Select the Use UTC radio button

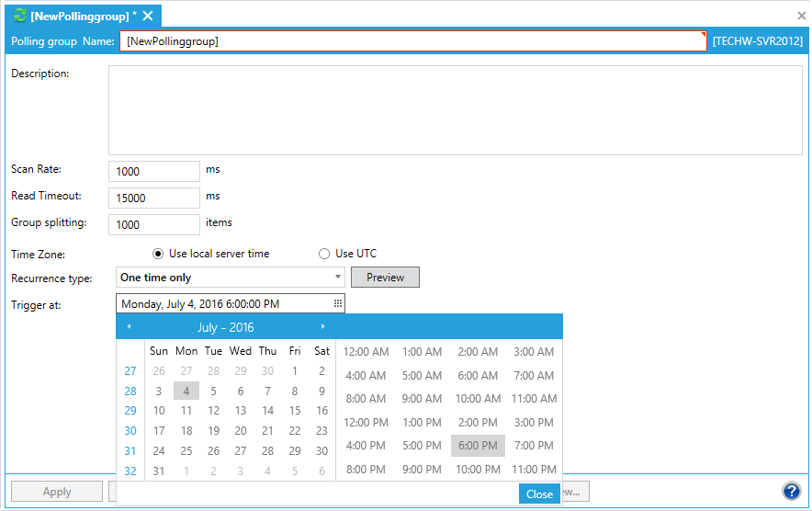tap(323, 254)
